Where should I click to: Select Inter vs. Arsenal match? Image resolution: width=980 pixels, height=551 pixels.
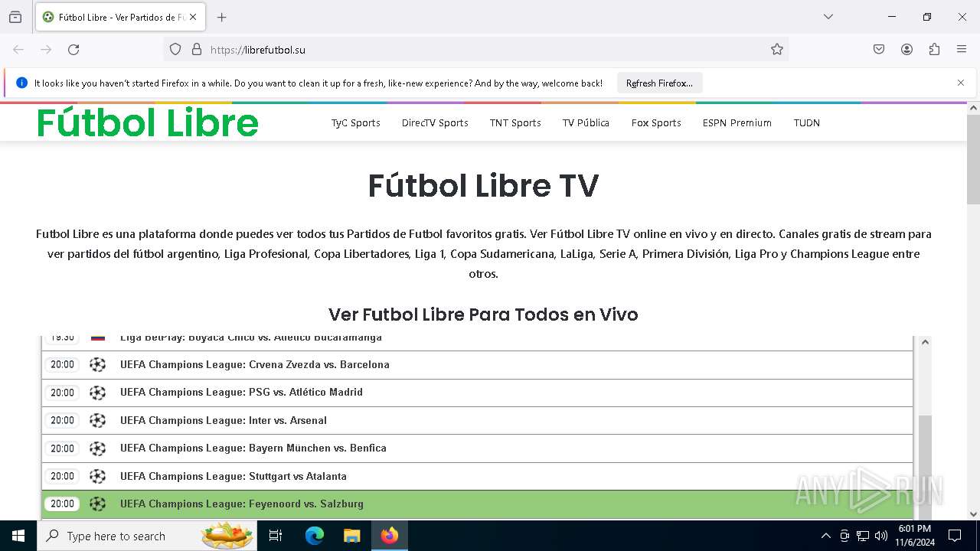tap(477, 421)
